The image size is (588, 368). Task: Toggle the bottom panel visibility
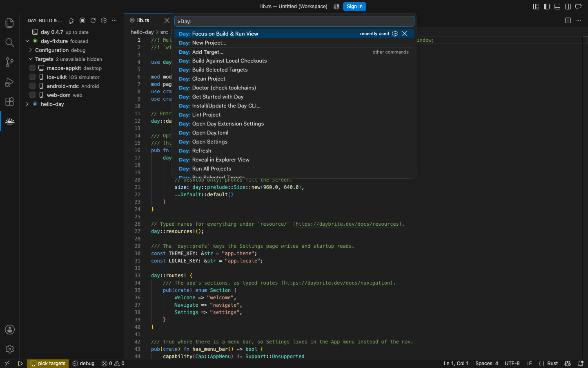557,7
